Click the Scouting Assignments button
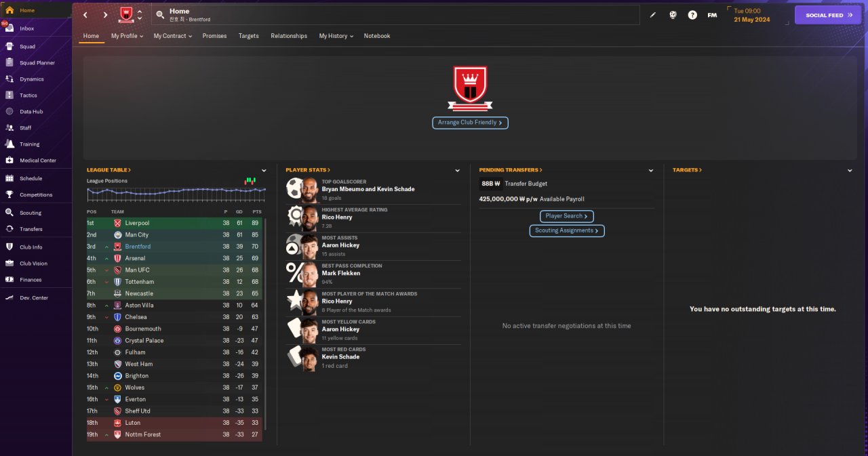 tap(567, 230)
